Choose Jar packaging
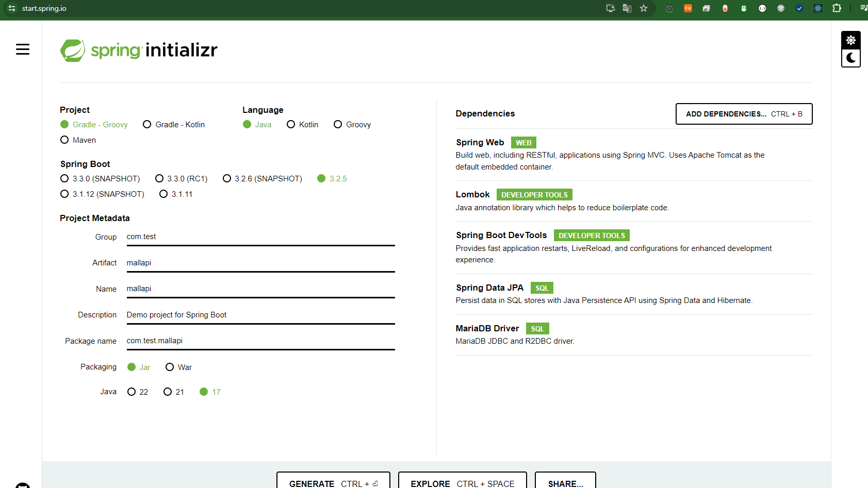The height and width of the screenshot is (488, 868). coord(139,367)
